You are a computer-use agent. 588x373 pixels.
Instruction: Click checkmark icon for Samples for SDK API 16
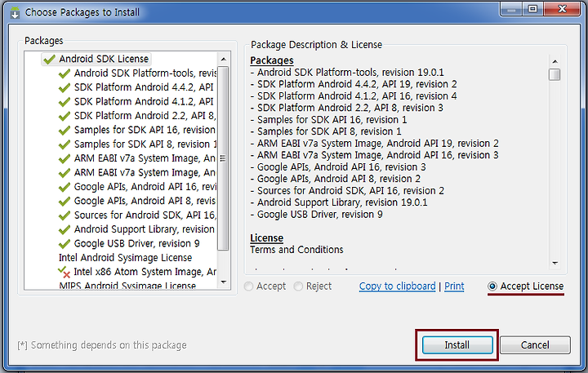(65, 131)
